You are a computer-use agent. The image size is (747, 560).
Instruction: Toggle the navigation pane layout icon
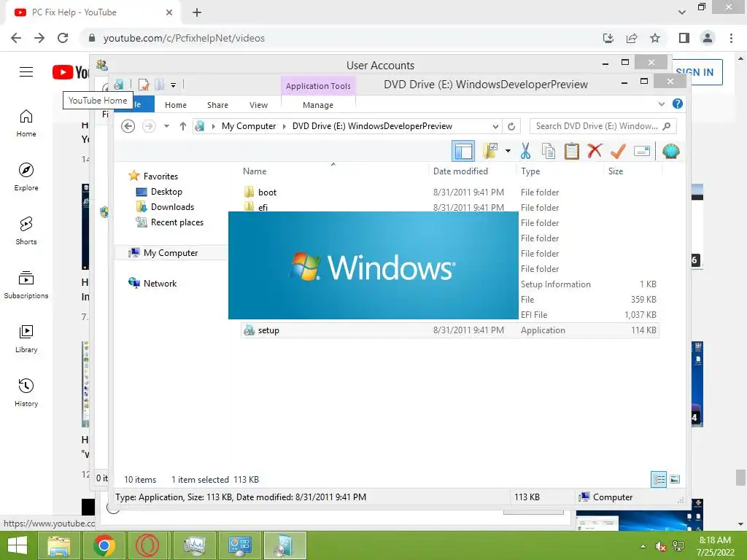tap(463, 152)
